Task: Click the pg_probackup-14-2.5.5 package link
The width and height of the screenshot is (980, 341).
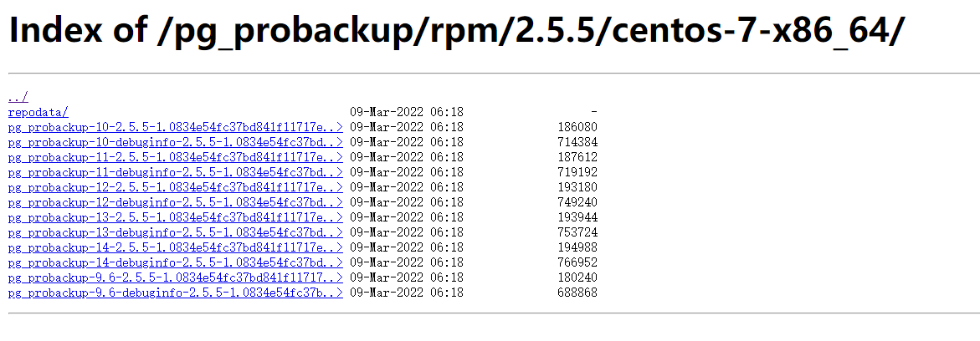Action: click(x=176, y=247)
